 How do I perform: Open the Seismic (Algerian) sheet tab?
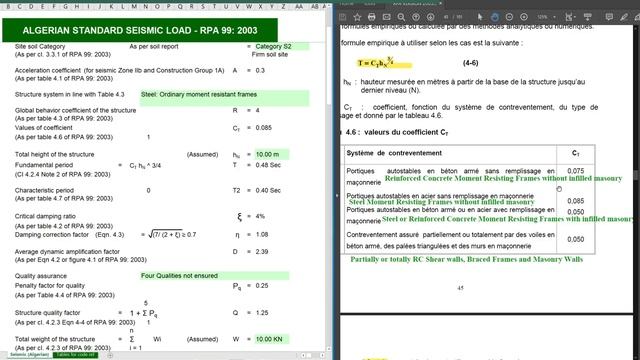click(x=29, y=355)
